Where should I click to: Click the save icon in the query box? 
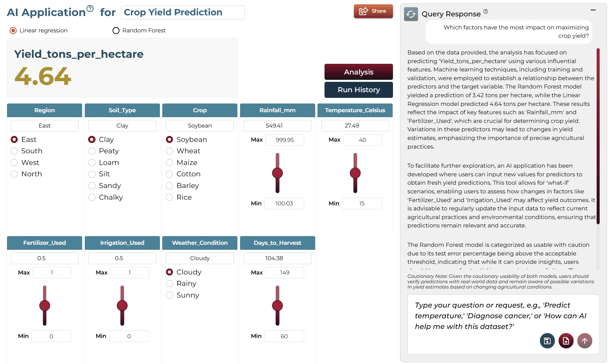tap(547, 341)
